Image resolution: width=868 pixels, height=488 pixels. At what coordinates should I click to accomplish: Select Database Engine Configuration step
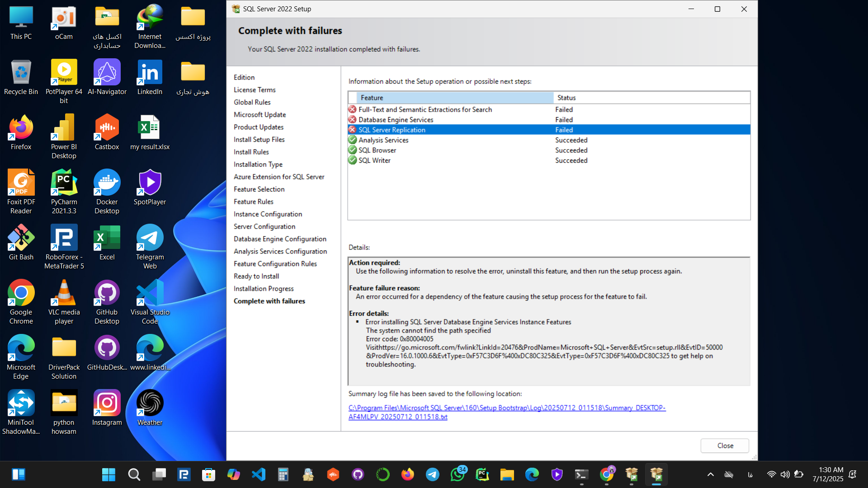tap(280, 239)
